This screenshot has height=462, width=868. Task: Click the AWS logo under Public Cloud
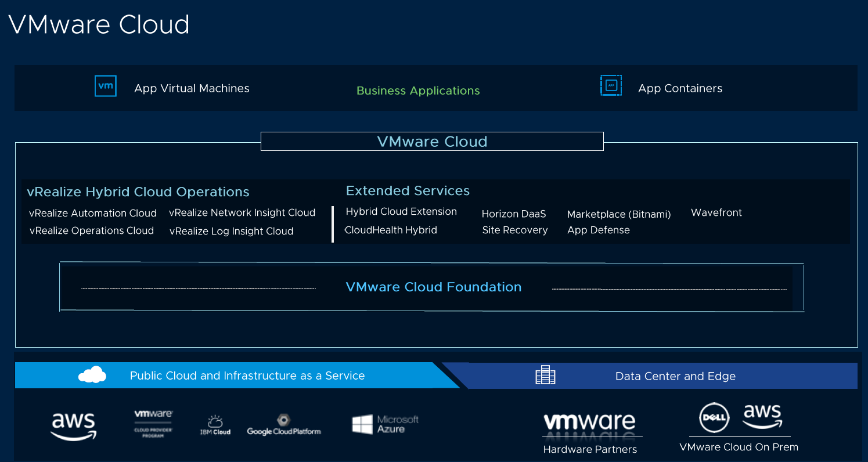74,427
